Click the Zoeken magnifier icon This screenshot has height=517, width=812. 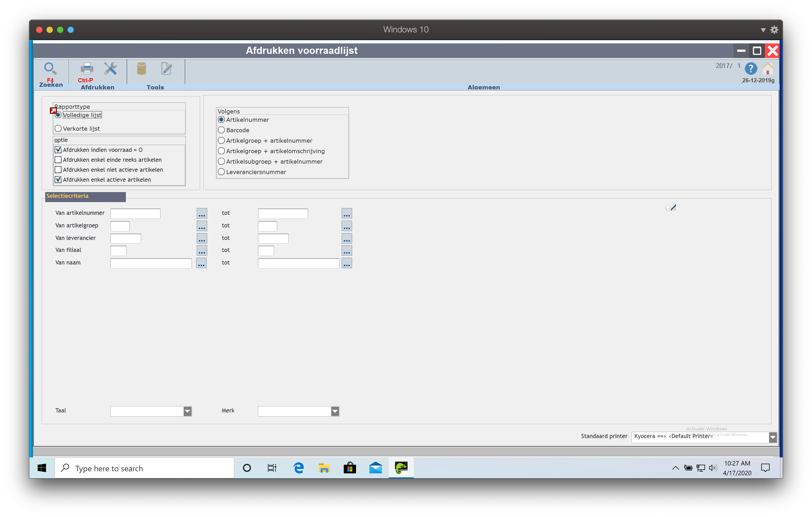(50, 69)
